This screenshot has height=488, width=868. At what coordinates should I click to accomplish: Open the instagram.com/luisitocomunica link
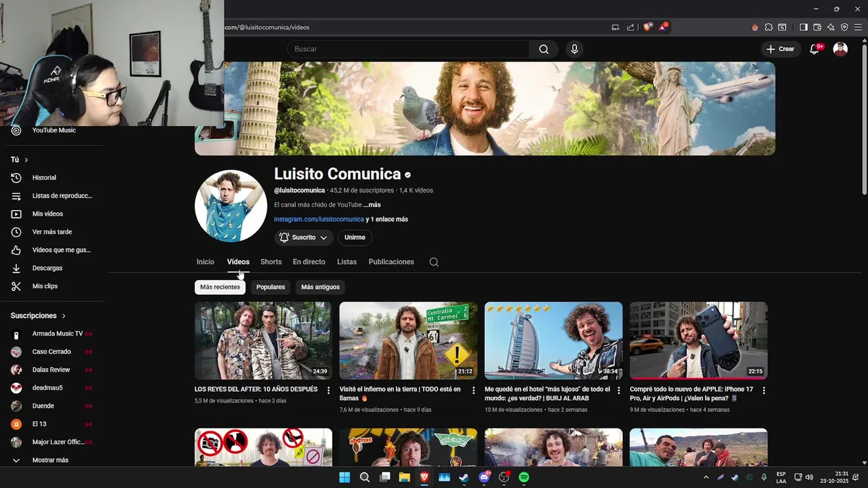pos(319,220)
